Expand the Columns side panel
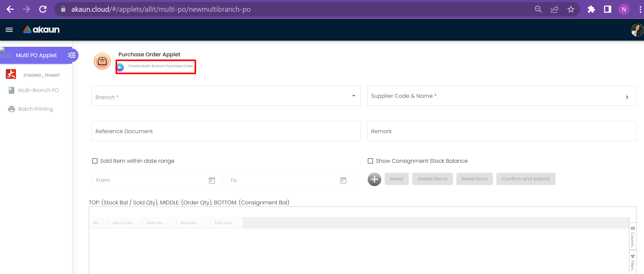Screen dimensions: 644x274 [x=632, y=236]
